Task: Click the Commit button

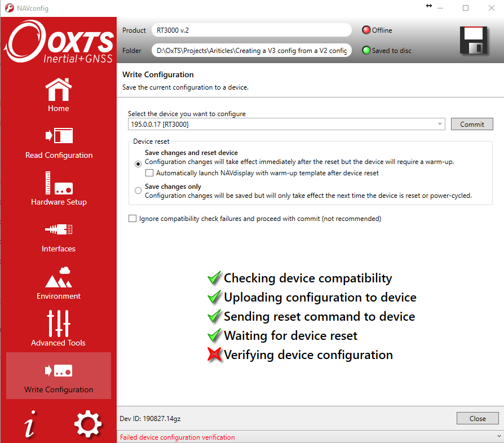Action: coord(472,124)
